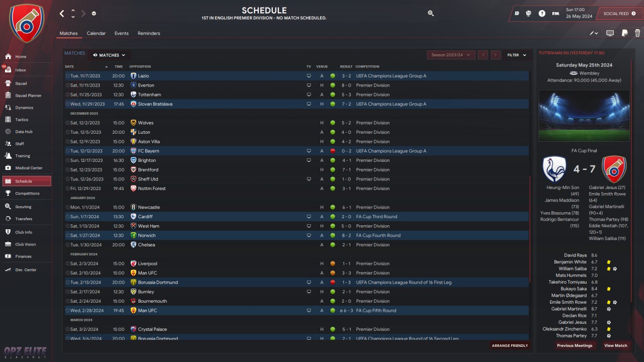Open the Competitions screen
This screenshot has height=362, width=644.
click(x=26, y=194)
